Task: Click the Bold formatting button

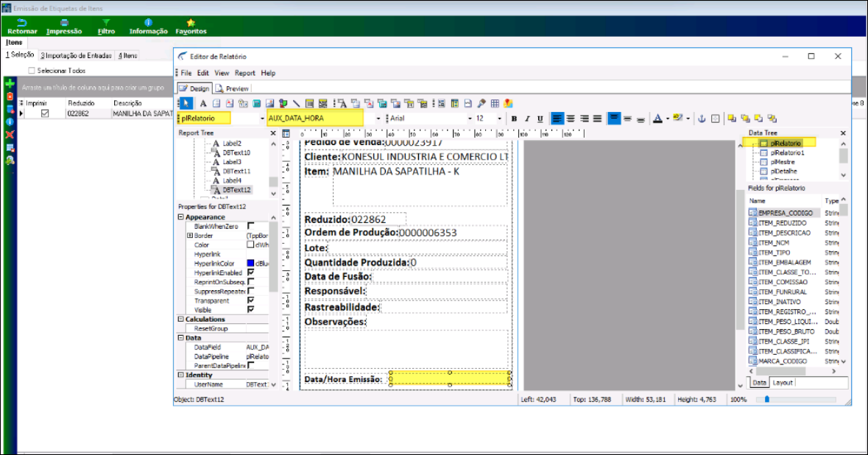Action: click(515, 119)
